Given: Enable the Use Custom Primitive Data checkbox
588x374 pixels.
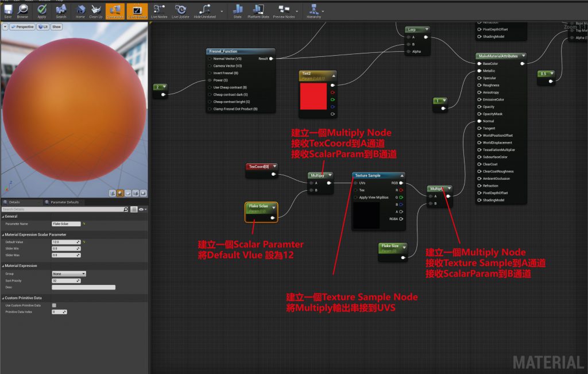Looking at the screenshot, I should coord(54,305).
